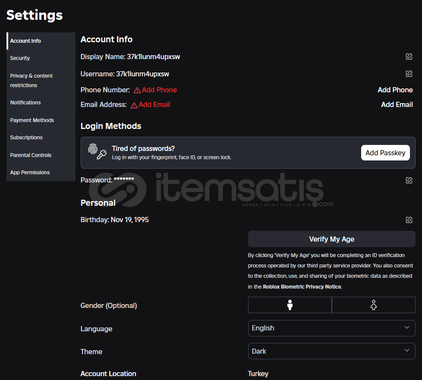Click the white Add Email button
The width and height of the screenshot is (422, 380).
[397, 105]
